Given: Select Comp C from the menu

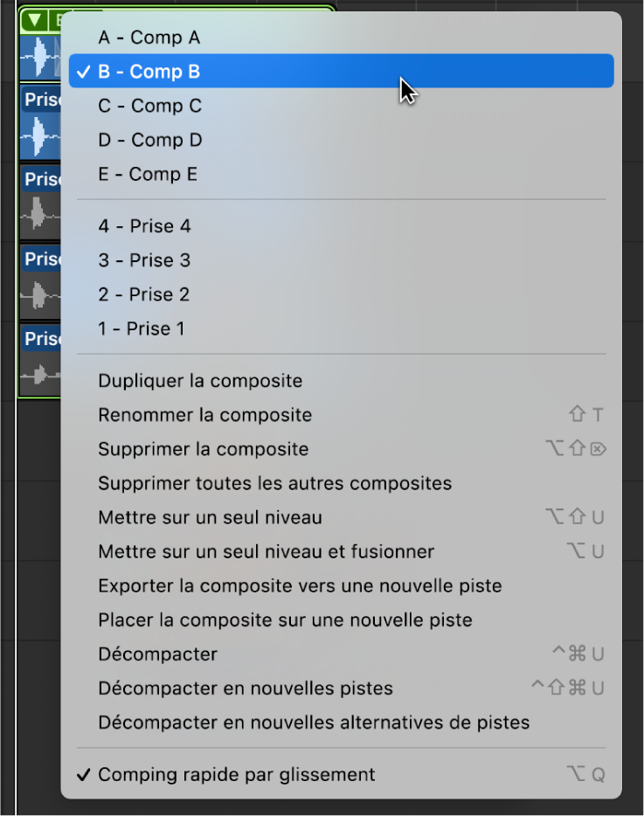Looking at the screenshot, I should [x=149, y=105].
